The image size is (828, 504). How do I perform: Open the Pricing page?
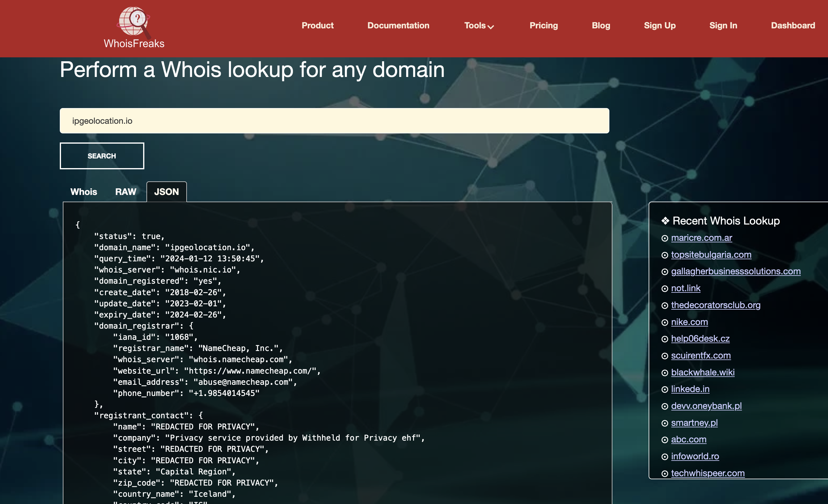pyautogui.click(x=544, y=26)
